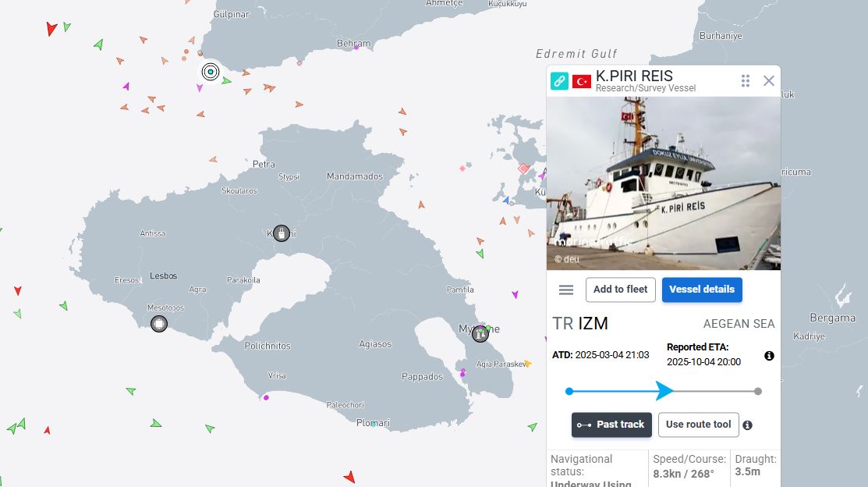
Task: Click the voyage progress arrow bar
Action: coord(663,391)
